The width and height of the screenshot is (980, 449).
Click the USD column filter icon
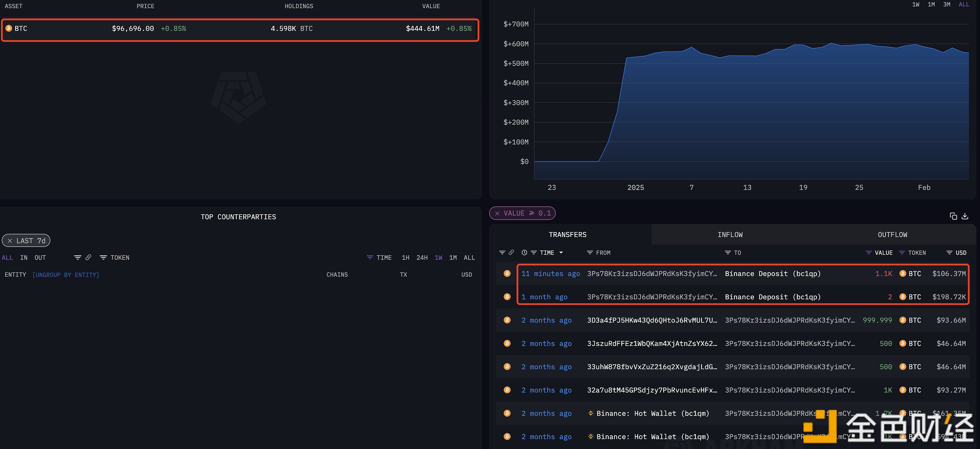[949, 253]
